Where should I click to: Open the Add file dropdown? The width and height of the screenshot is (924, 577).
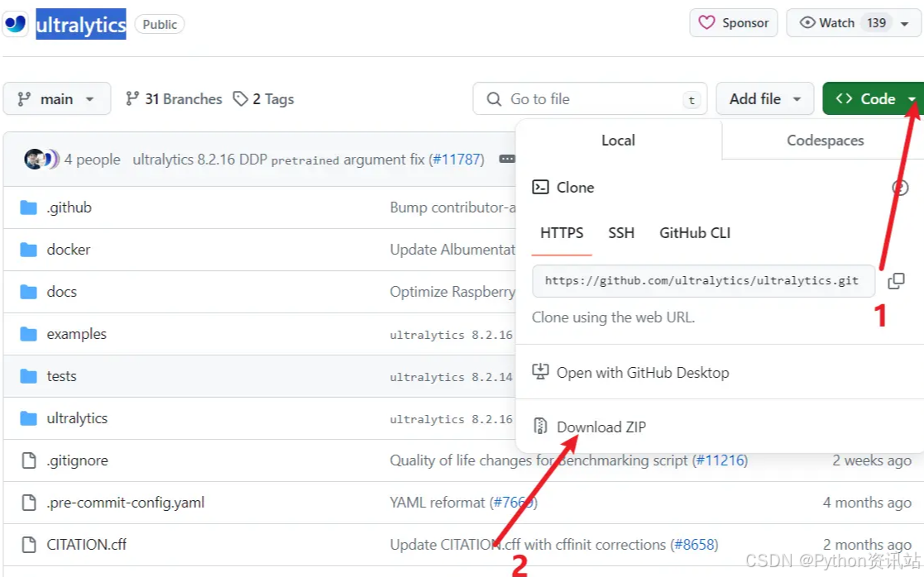click(x=765, y=99)
